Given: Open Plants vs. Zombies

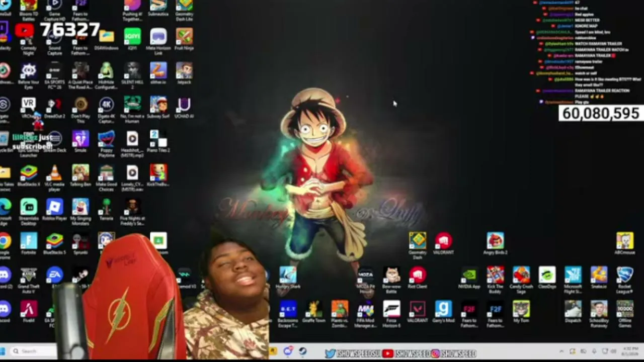Looking at the screenshot, I should point(340,309).
